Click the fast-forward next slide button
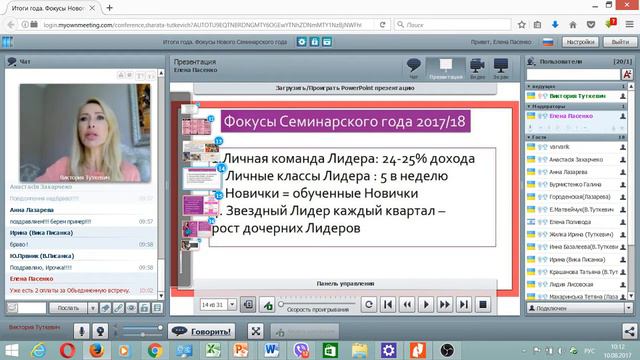Screen dimensions: 640x360 click(x=445, y=304)
